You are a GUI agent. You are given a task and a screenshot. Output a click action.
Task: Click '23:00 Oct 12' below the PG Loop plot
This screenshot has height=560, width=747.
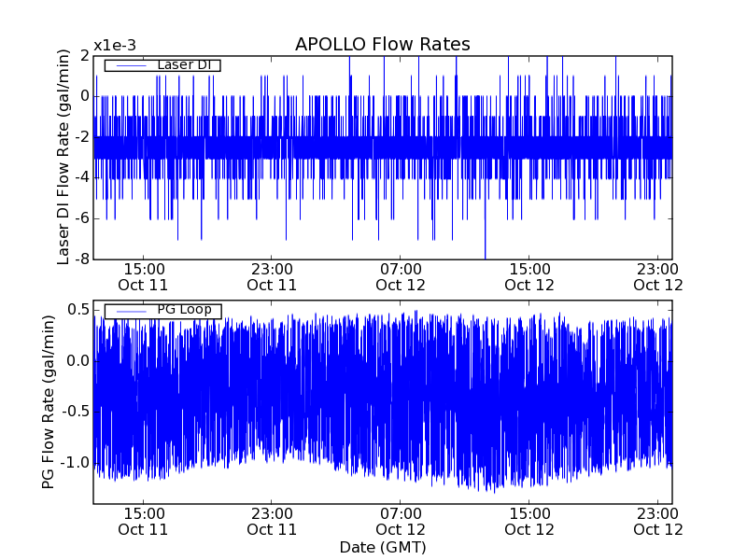(x=658, y=522)
